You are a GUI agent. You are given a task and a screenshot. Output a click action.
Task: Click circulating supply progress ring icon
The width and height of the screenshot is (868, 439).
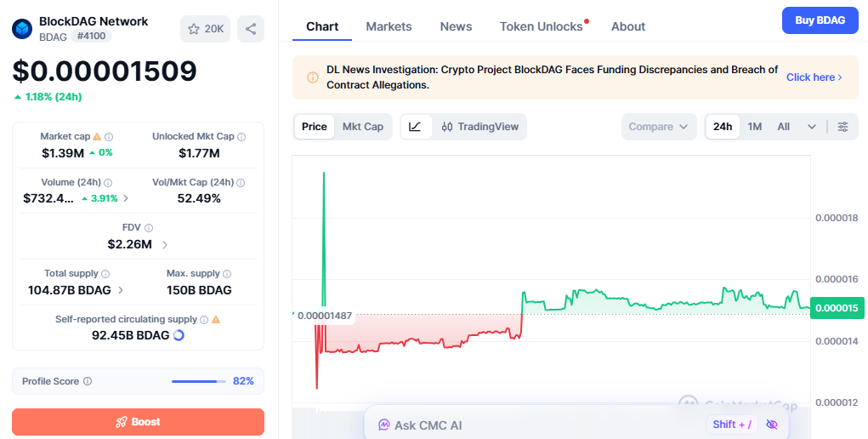[179, 335]
